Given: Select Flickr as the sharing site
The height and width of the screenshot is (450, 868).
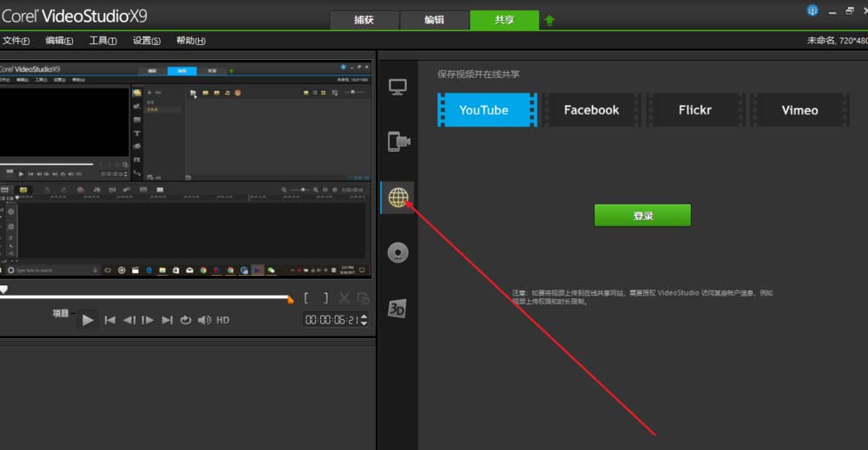Looking at the screenshot, I should 695,110.
